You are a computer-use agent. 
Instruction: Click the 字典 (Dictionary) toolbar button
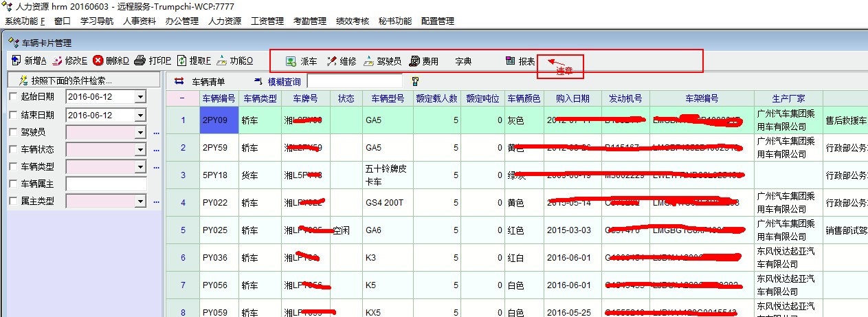463,61
